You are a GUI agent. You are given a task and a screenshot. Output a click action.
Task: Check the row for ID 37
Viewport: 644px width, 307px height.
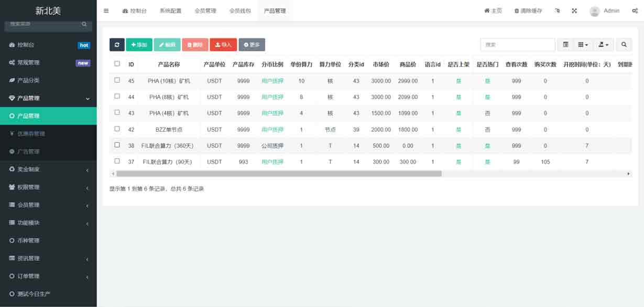point(117,162)
